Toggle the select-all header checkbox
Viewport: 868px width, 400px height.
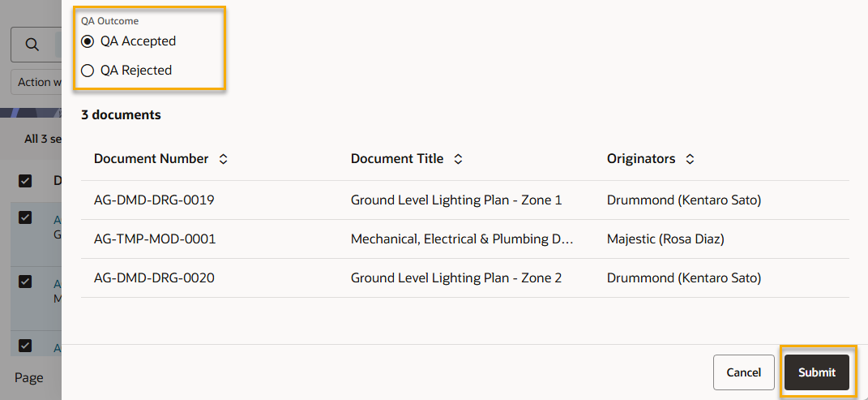[x=25, y=181]
